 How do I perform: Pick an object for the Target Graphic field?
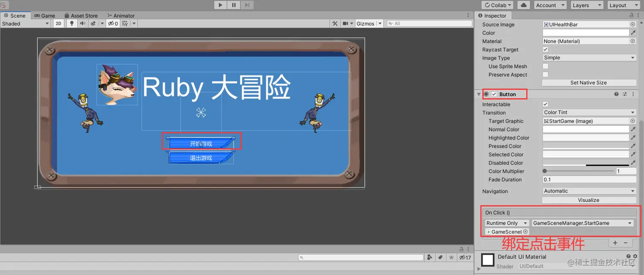[632, 121]
